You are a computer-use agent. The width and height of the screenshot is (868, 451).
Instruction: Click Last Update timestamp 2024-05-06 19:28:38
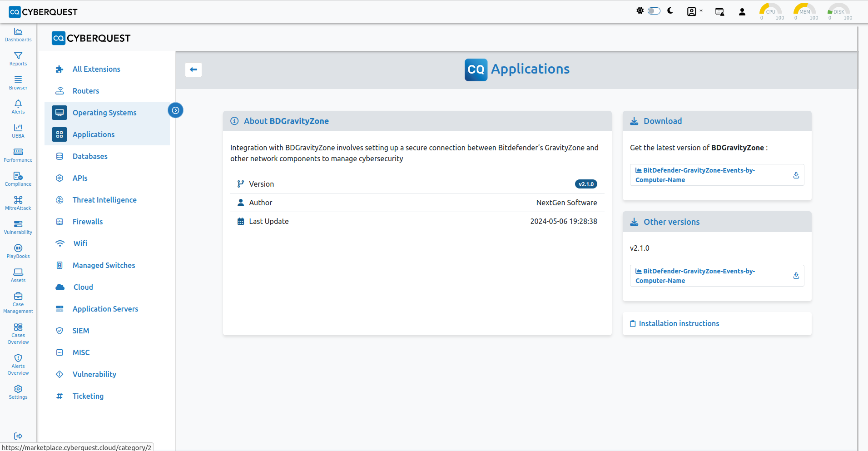click(x=564, y=221)
